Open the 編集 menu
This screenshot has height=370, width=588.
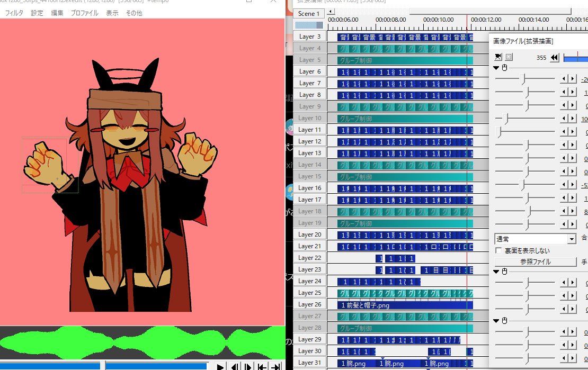click(57, 13)
